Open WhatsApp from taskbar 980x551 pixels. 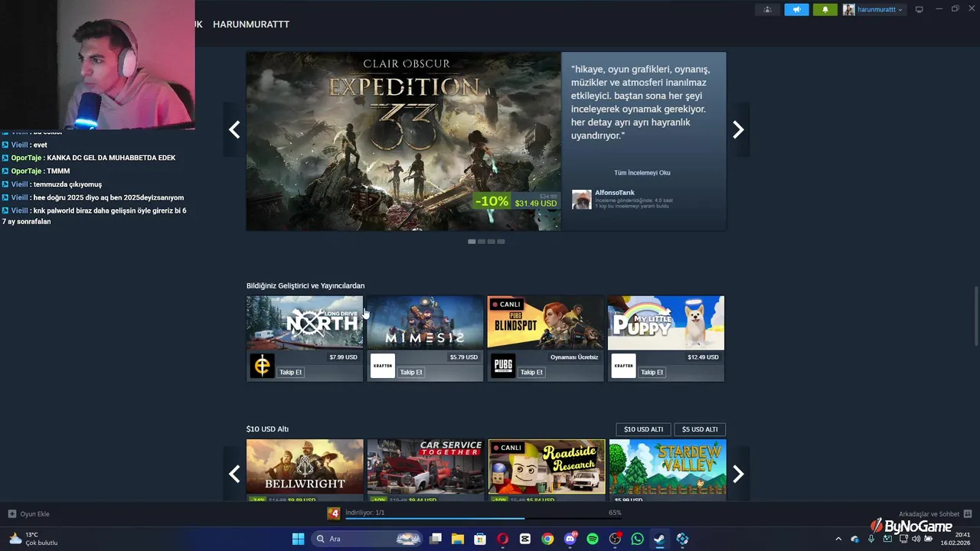637,539
